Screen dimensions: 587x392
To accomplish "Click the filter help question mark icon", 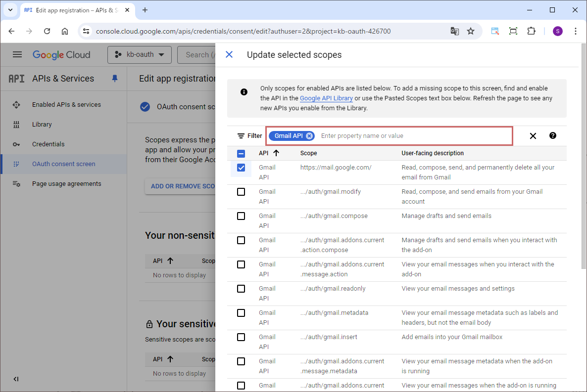I will tap(553, 136).
